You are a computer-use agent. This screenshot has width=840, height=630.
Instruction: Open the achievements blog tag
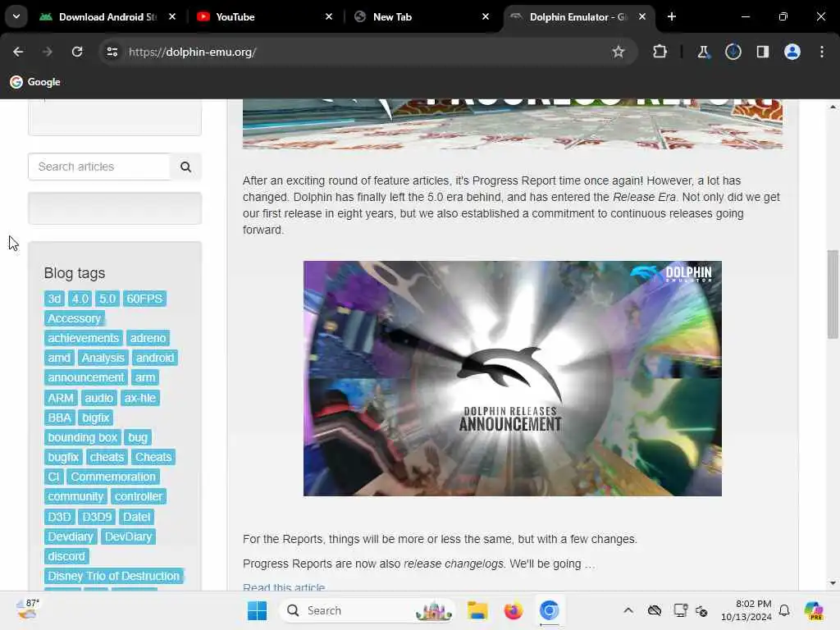(x=83, y=338)
